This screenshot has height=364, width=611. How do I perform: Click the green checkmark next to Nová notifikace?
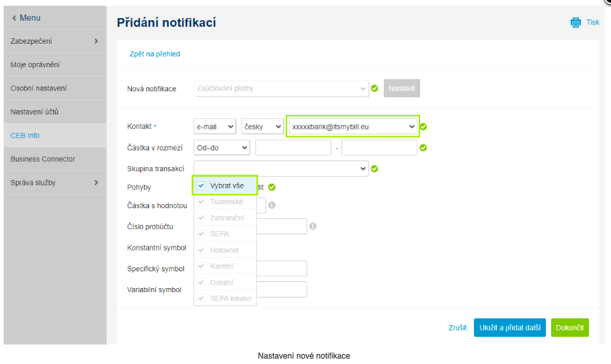[374, 88]
